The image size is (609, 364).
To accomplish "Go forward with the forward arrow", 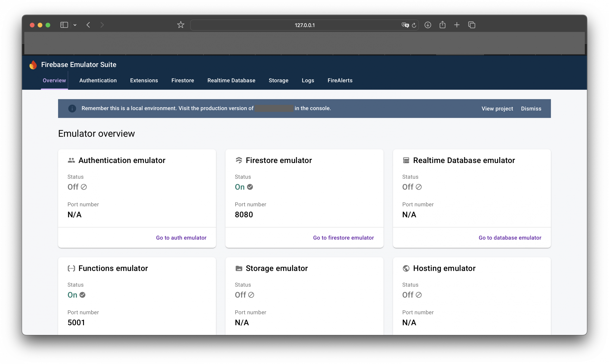I will 102,25.
